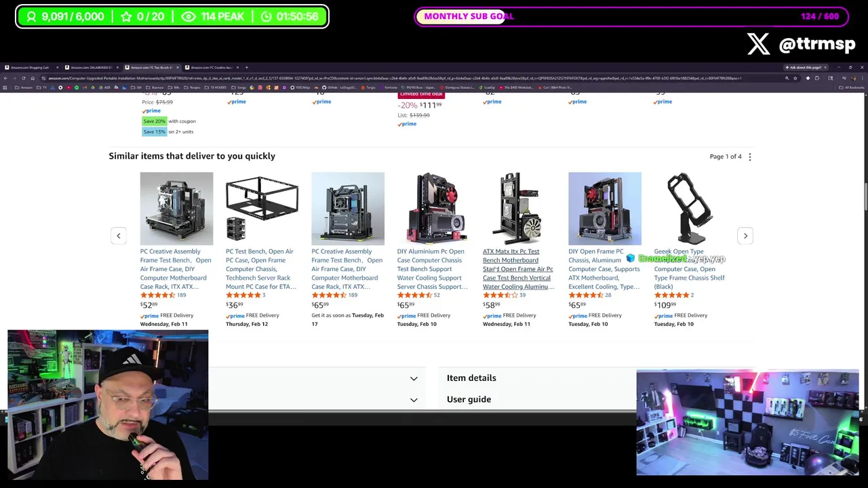Screen dimensions: 868x488
Task: Clip the Save 20% coupon badge
Action: point(154,121)
